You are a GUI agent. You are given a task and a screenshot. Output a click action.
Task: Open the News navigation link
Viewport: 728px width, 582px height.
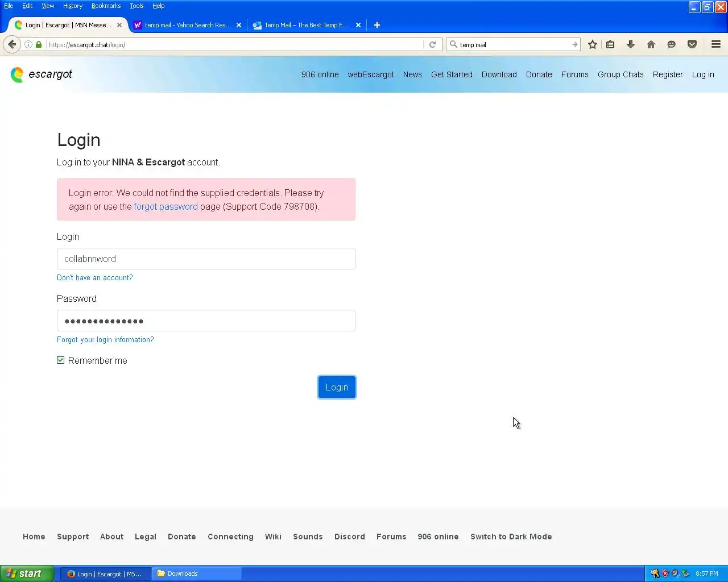click(x=412, y=74)
